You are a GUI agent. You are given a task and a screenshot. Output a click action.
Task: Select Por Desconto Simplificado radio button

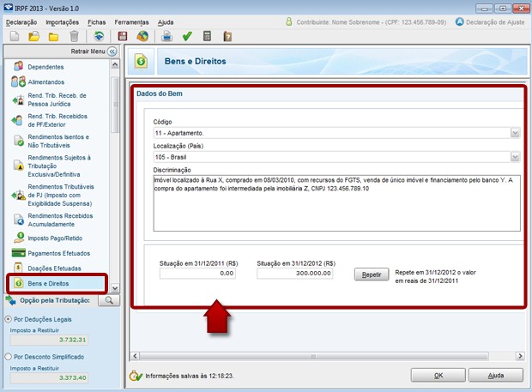[9, 355]
